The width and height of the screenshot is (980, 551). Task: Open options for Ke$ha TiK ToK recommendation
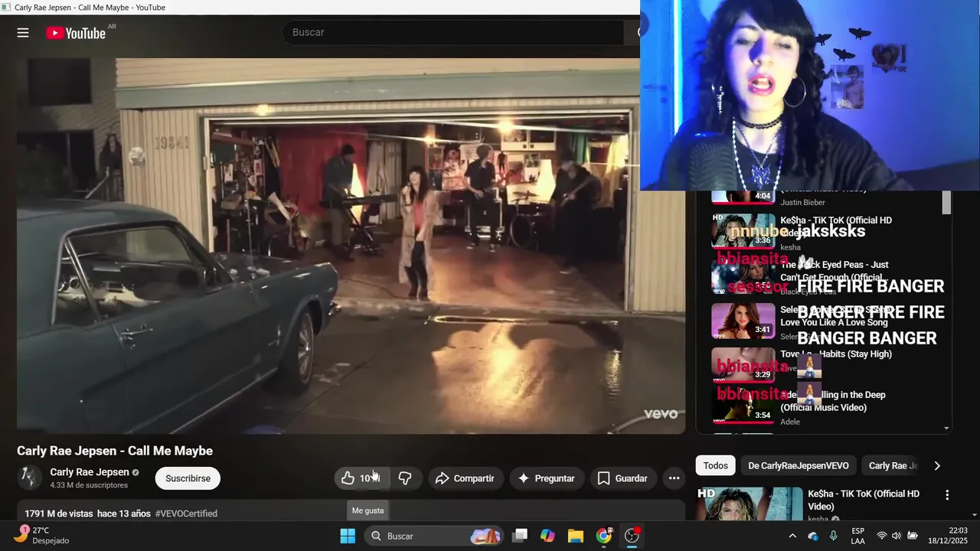pyautogui.click(x=947, y=495)
